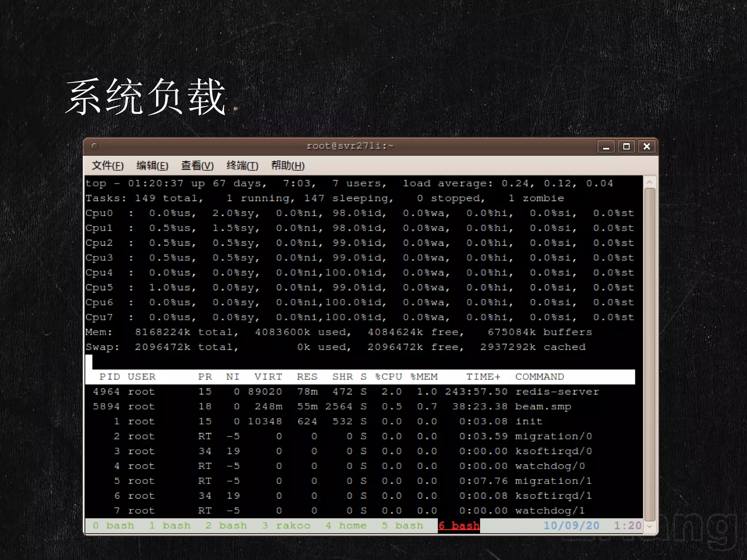Open the 终端(T) menu
The width and height of the screenshot is (747, 560).
(x=242, y=166)
